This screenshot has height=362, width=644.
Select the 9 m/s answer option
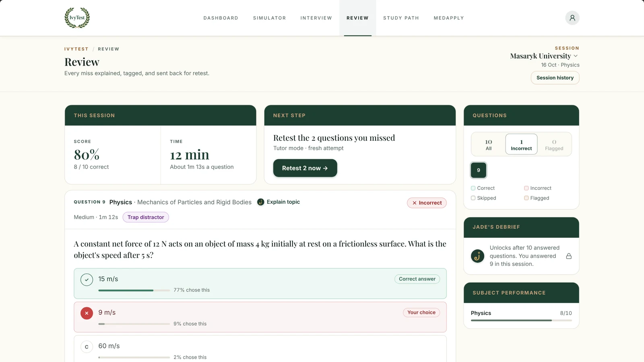pos(260,317)
